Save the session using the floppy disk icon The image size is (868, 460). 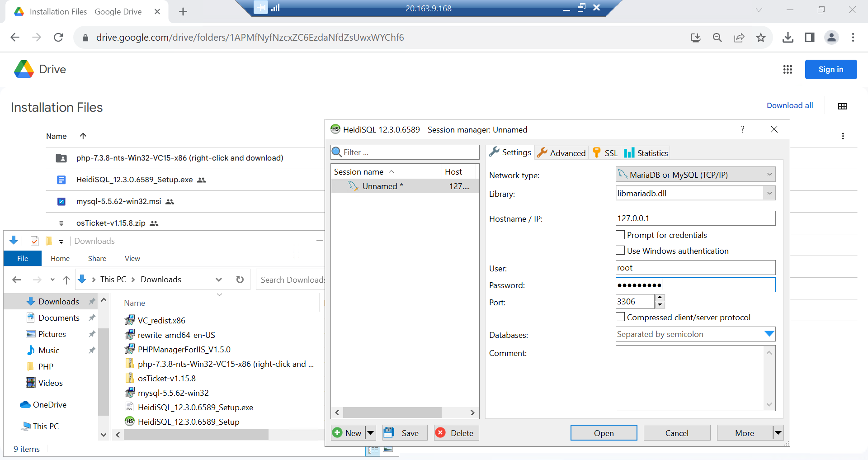[389, 432]
